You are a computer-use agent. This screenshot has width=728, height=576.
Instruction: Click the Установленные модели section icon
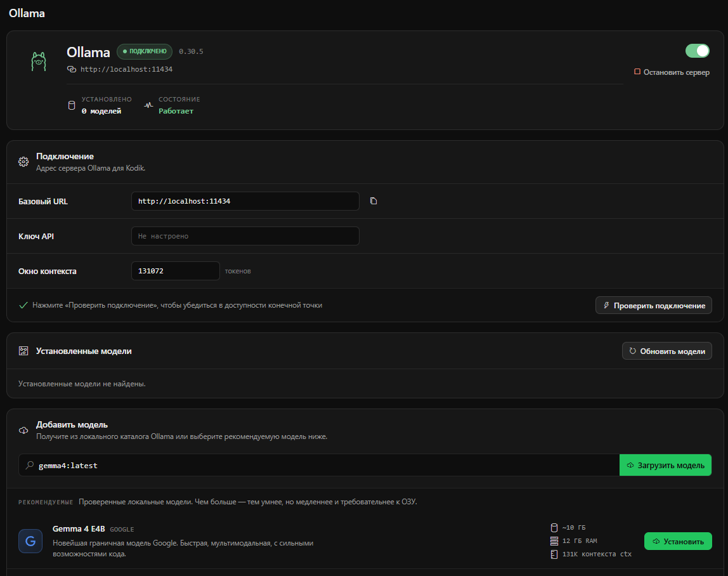[23, 351]
